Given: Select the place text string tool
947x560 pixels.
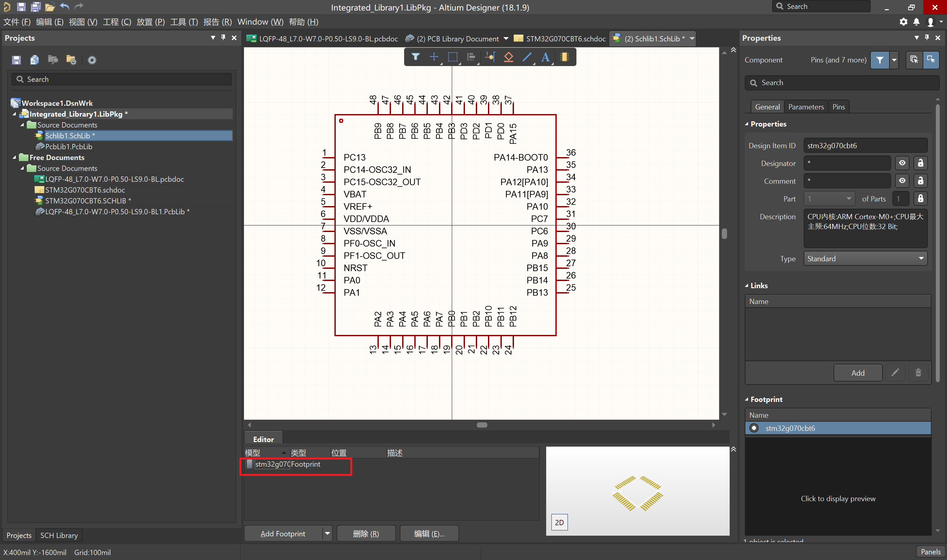Looking at the screenshot, I should (x=546, y=57).
